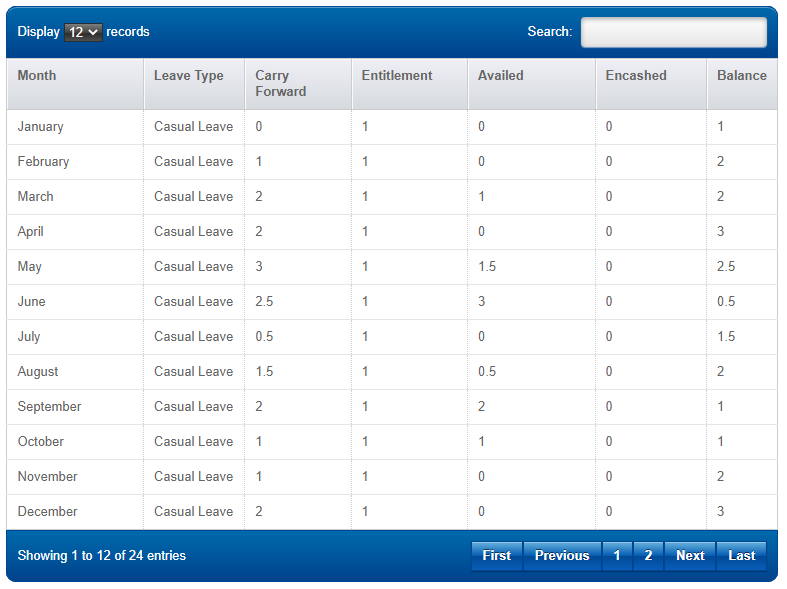The width and height of the screenshot is (787, 589).
Task: Click the 1.5 Carry Forward value for August
Action: point(264,372)
